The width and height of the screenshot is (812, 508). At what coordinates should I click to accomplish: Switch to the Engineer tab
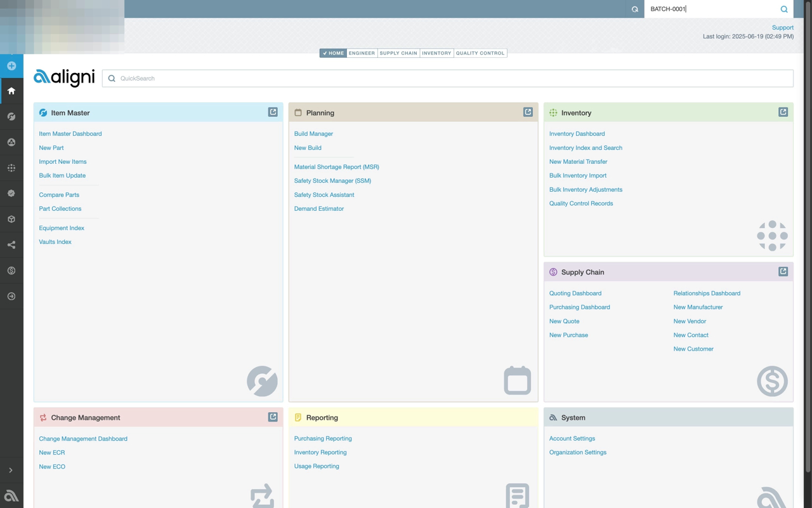pyautogui.click(x=362, y=53)
